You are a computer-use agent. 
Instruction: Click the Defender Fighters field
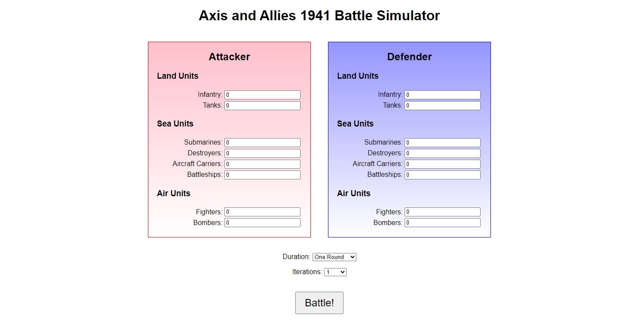coord(442,212)
